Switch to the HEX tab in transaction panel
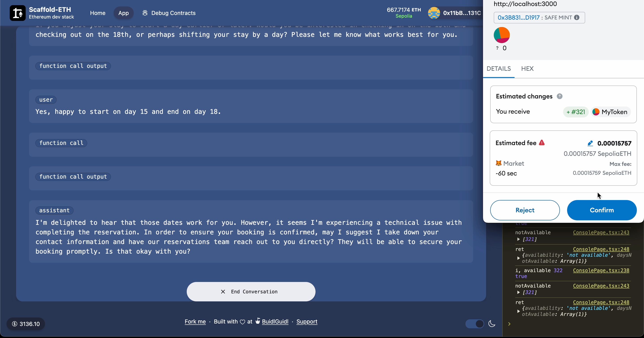644x338 pixels. tap(527, 69)
